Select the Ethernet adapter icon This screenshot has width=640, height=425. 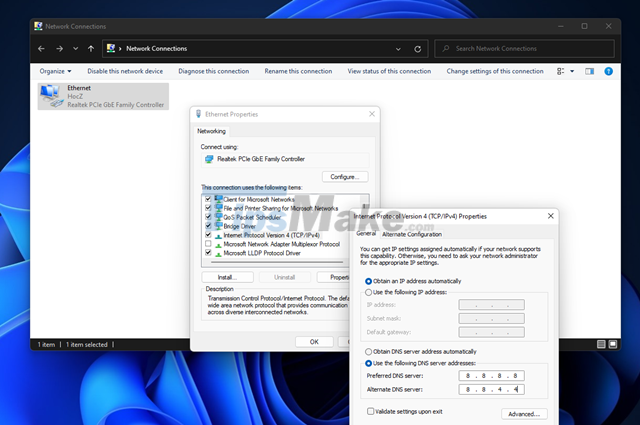[x=51, y=96]
